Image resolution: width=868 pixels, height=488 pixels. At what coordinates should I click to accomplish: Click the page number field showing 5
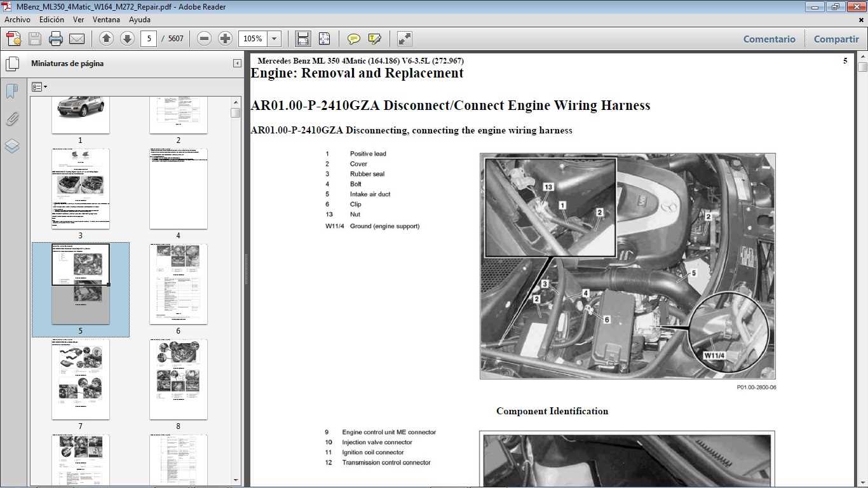click(x=149, y=39)
